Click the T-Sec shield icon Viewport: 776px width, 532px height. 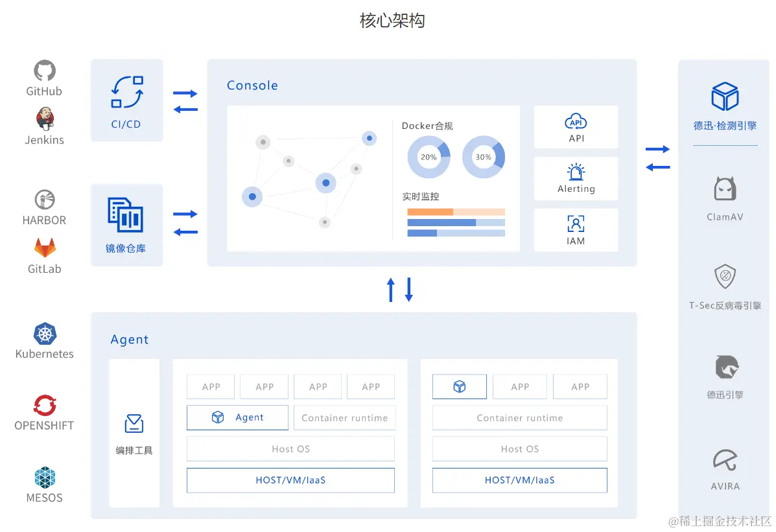coord(725,276)
